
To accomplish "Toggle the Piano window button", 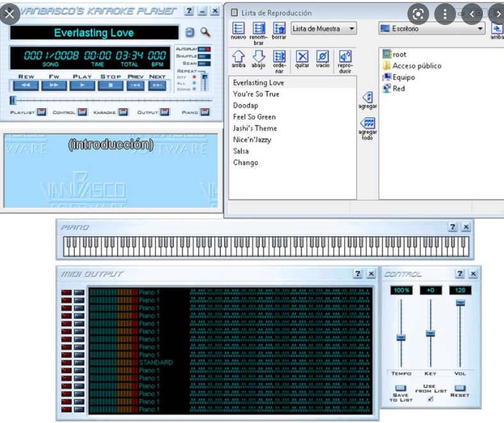I will coord(205,112).
